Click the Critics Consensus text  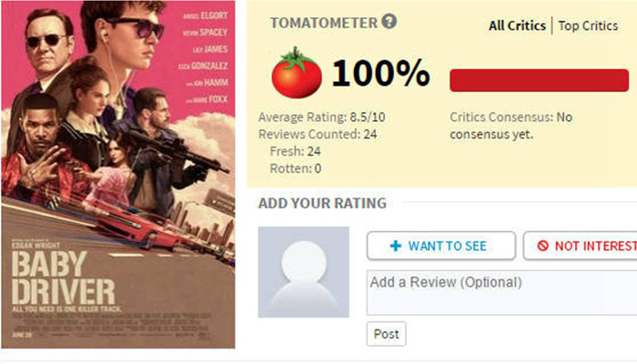[511, 126]
